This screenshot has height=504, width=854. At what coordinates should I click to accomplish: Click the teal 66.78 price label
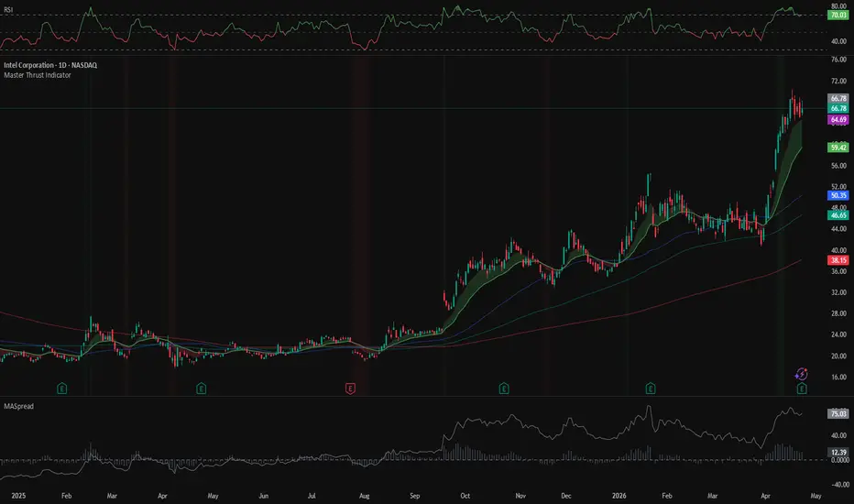[x=838, y=108]
